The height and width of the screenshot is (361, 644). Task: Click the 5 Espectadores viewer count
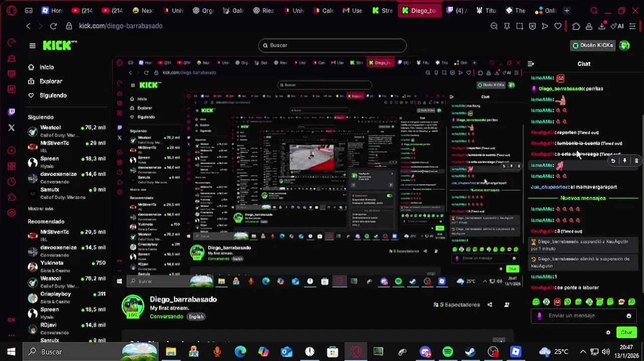457,305
